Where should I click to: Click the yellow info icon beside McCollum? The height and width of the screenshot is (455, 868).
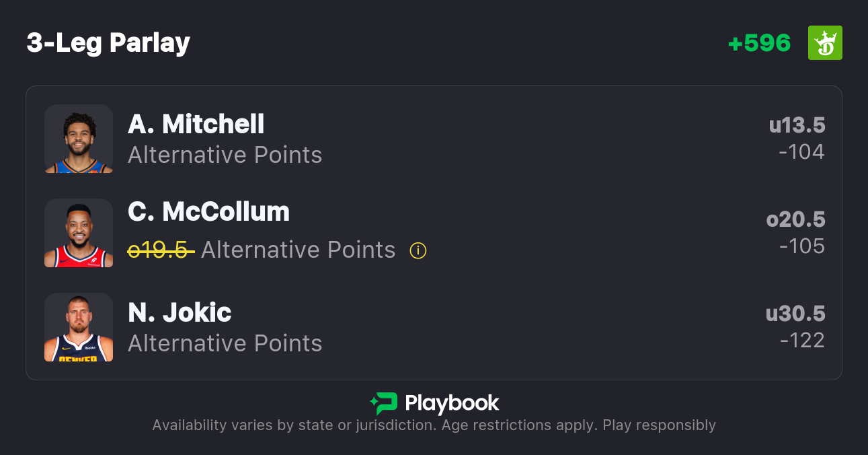[418, 251]
